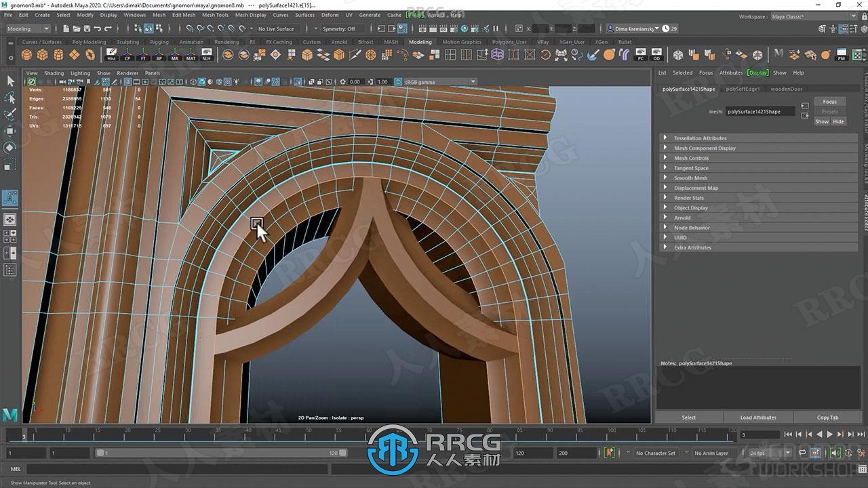The image size is (868, 488).
Task: Click the Select button in Attribute Editor
Action: (689, 418)
